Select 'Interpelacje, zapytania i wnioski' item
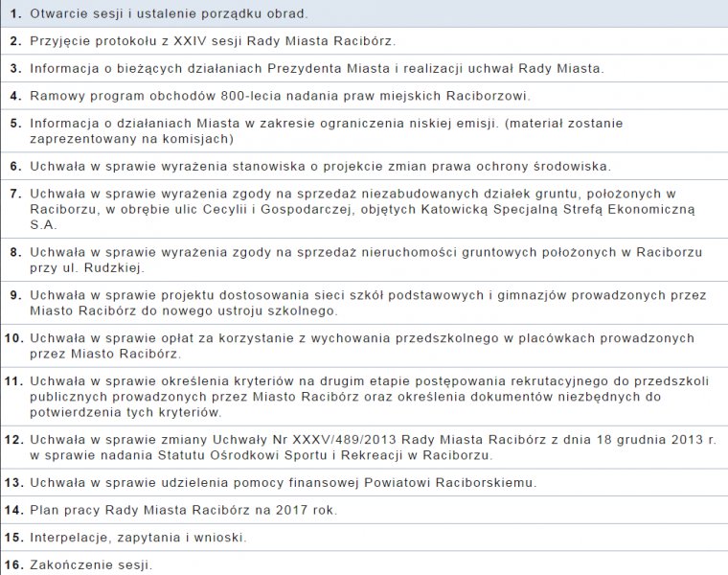This screenshot has height=575, width=728. pos(364,538)
